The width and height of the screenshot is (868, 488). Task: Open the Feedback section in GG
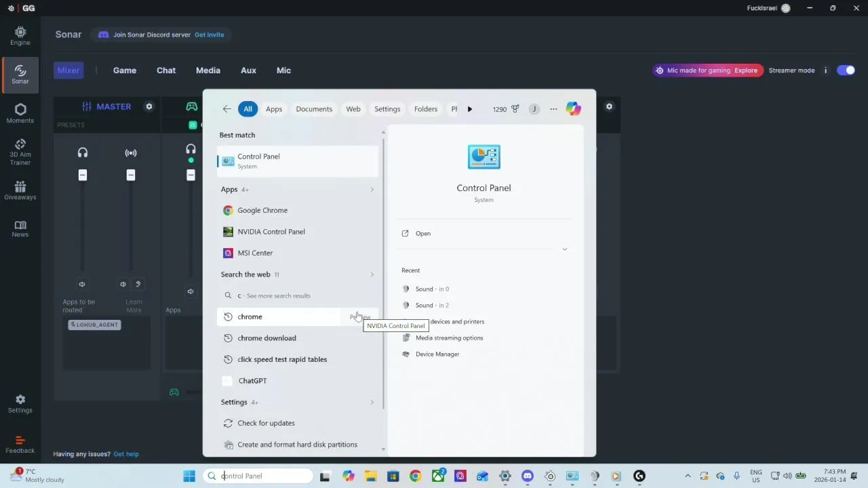pyautogui.click(x=20, y=445)
